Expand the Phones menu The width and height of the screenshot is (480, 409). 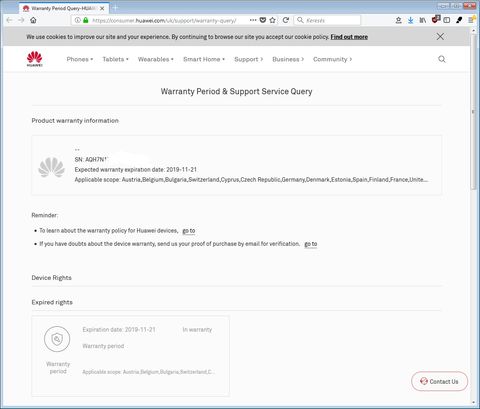tap(80, 59)
